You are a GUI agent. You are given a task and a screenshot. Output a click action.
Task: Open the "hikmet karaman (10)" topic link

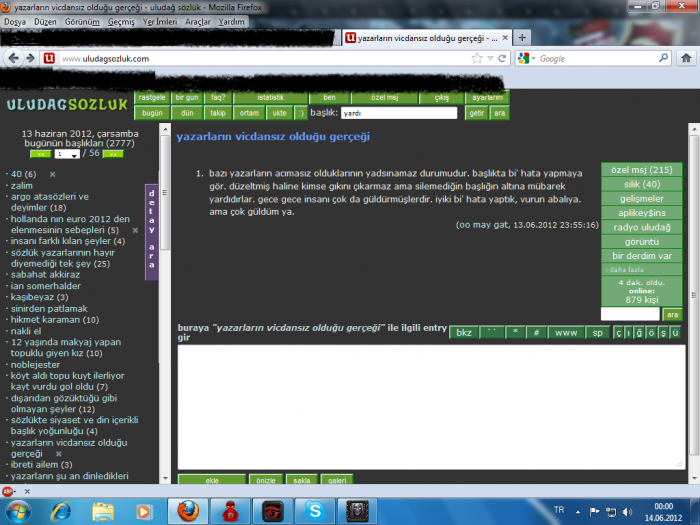[x=55, y=320]
